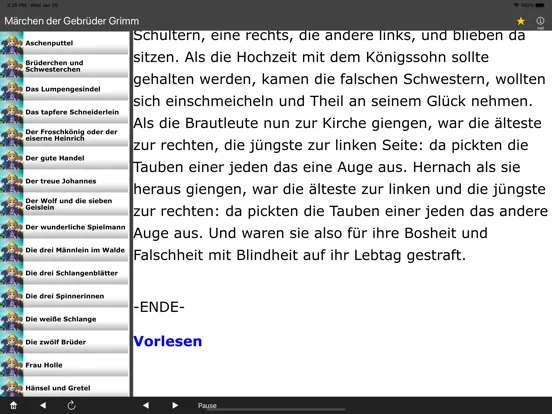Open Der Froschkönig oder der eiserne Heinrich

click(x=65, y=135)
